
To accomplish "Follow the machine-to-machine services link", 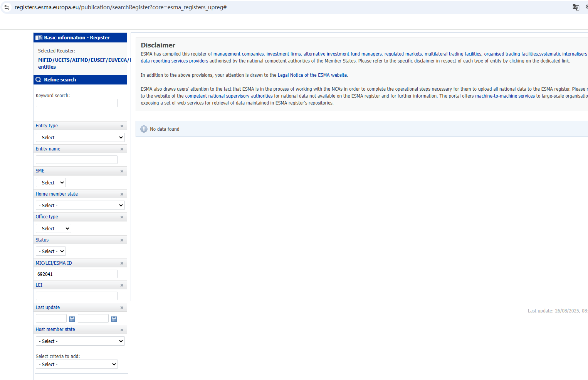I will [x=505, y=96].
